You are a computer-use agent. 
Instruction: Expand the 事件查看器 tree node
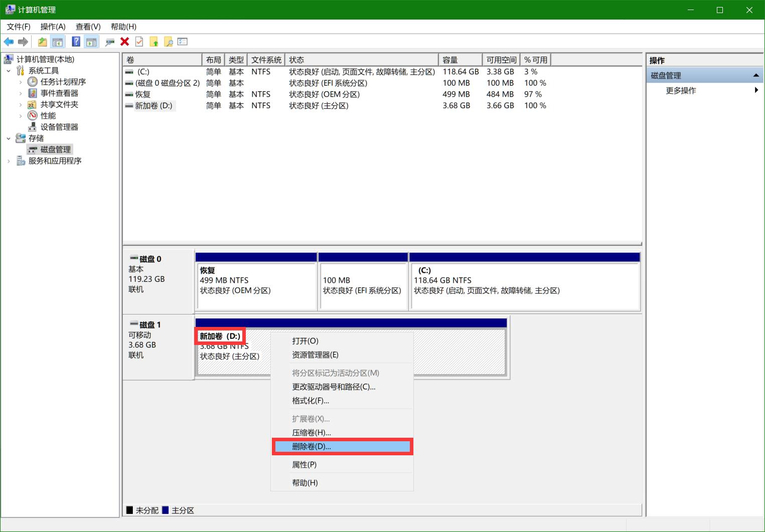(x=21, y=93)
